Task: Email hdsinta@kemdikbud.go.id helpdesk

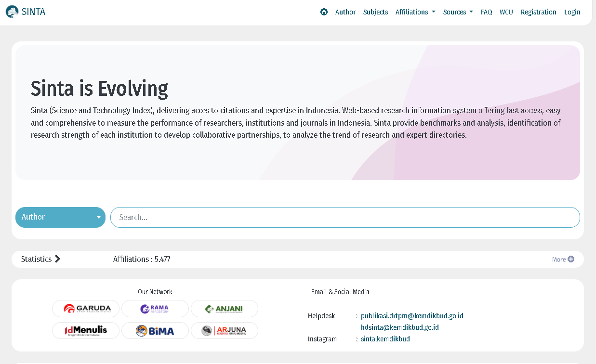Action: point(400,327)
